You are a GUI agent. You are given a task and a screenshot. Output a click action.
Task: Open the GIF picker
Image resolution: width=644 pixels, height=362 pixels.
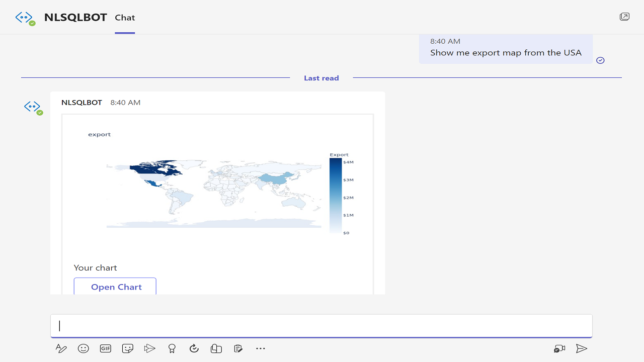click(x=105, y=348)
